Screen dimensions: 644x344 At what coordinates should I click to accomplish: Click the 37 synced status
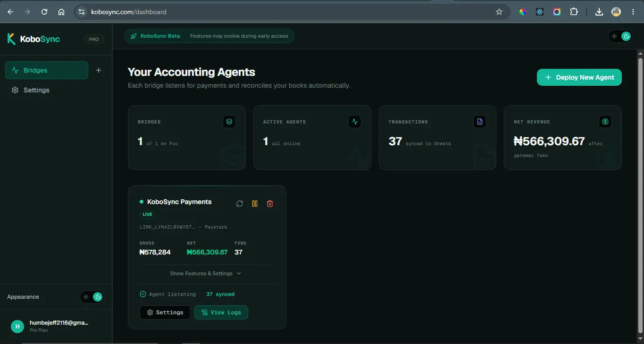(220, 294)
